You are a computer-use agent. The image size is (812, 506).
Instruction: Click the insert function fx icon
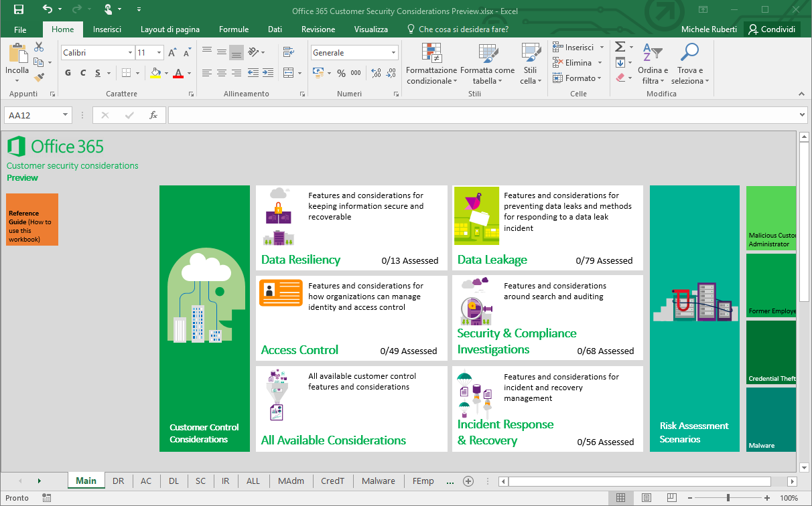coord(153,115)
